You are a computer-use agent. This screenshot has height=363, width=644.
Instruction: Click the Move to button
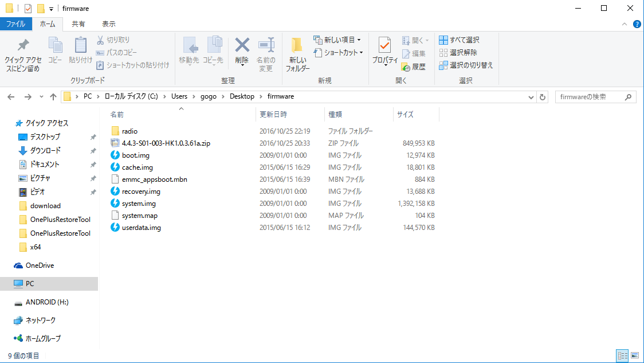point(189,51)
